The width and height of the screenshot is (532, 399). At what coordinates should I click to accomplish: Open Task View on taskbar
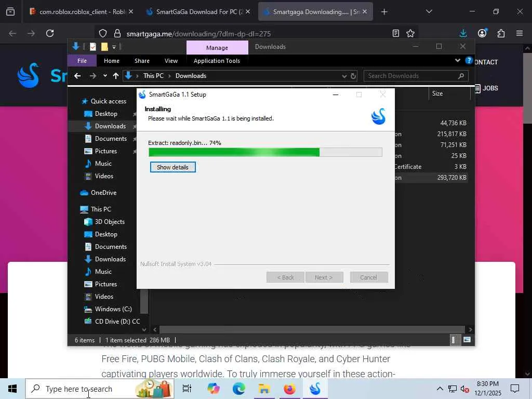click(187, 389)
